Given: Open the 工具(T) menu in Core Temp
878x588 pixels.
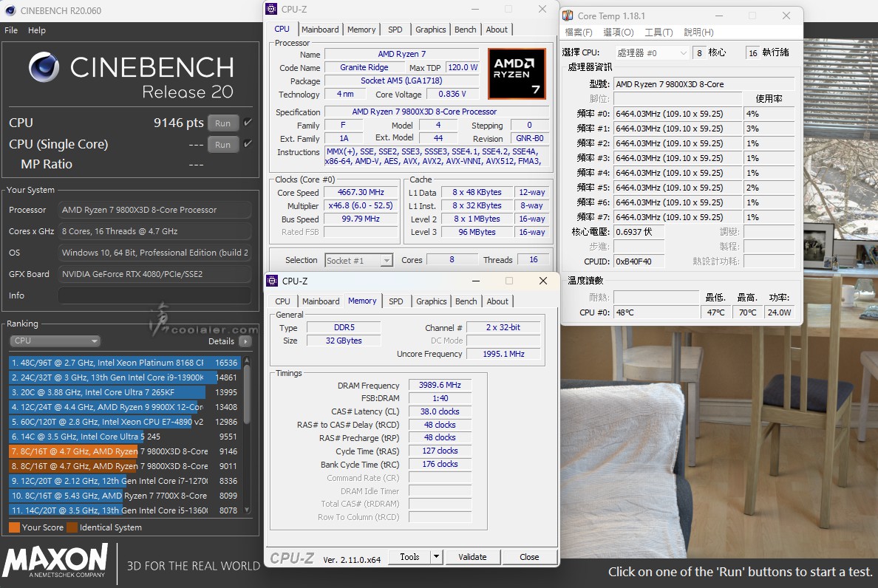Looking at the screenshot, I should tap(658, 33).
